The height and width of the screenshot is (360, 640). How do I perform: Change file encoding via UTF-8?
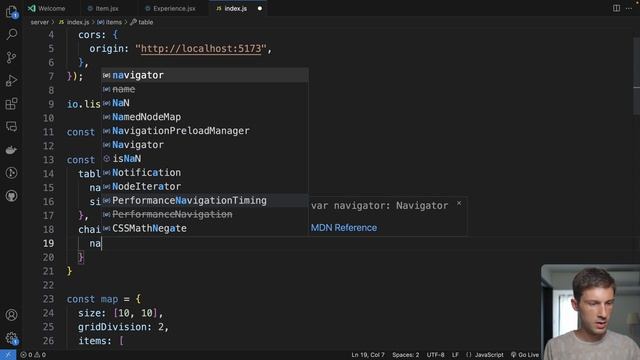pyautogui.click(x=435, y=355)
